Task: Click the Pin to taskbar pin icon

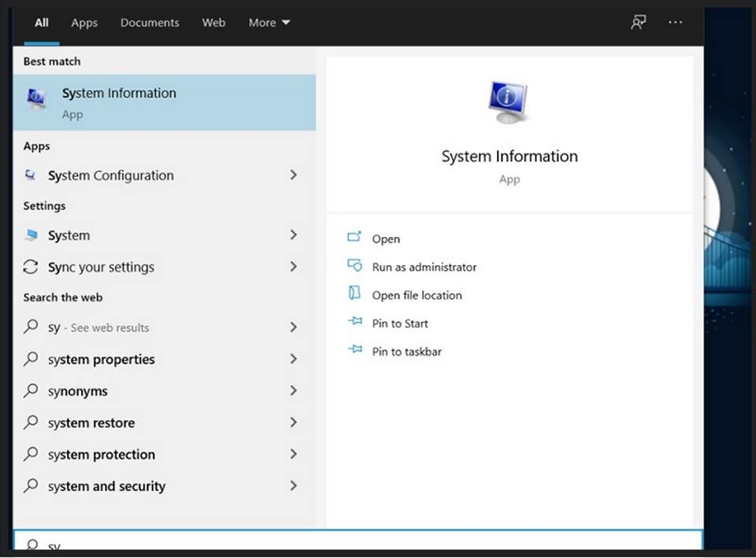Action: click(x=355, y=349)
